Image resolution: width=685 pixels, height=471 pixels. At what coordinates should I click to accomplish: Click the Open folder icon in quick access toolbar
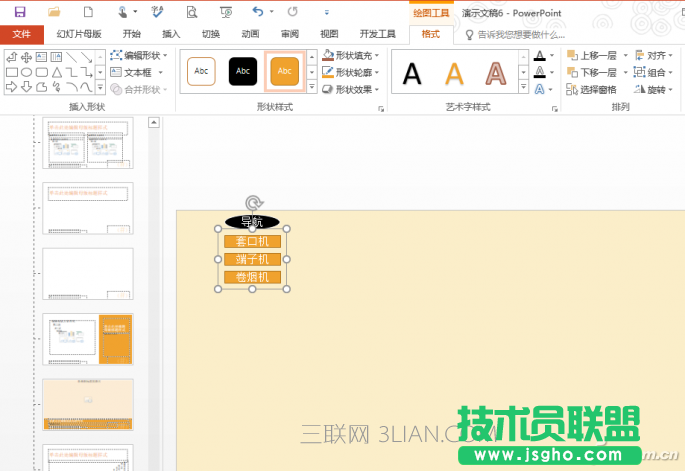click(54, 12)
